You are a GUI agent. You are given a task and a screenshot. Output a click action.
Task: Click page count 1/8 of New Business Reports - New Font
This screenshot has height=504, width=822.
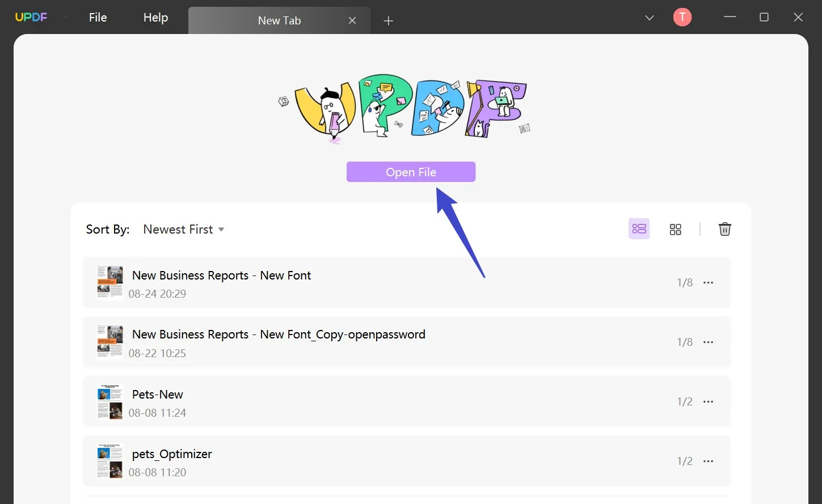point(685,282)
